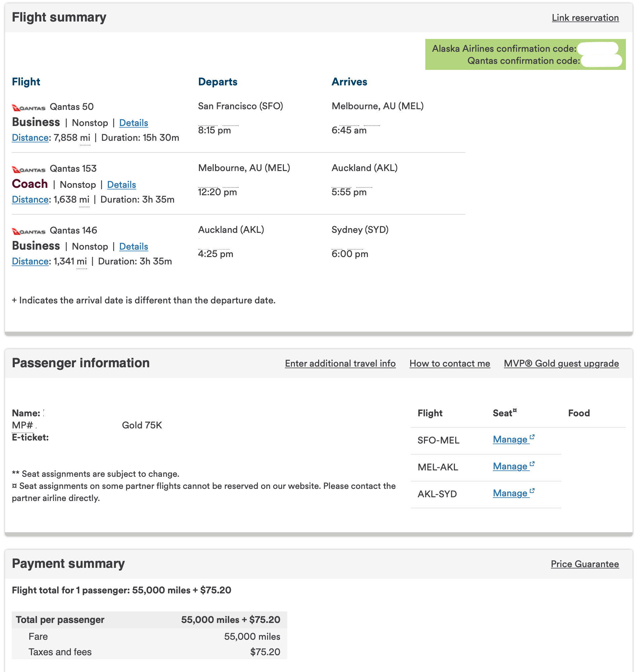View Details for Qantas 50 flight
Viewport: 641px width, 672px height.
(x=134, y=123)
